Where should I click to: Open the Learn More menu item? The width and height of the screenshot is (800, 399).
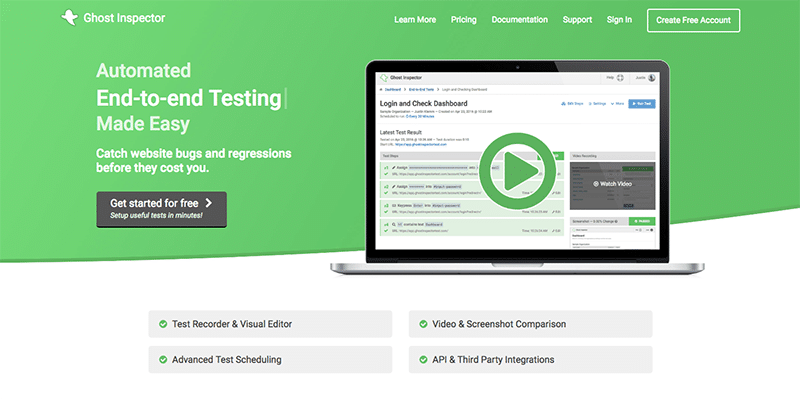coord(415,20)
